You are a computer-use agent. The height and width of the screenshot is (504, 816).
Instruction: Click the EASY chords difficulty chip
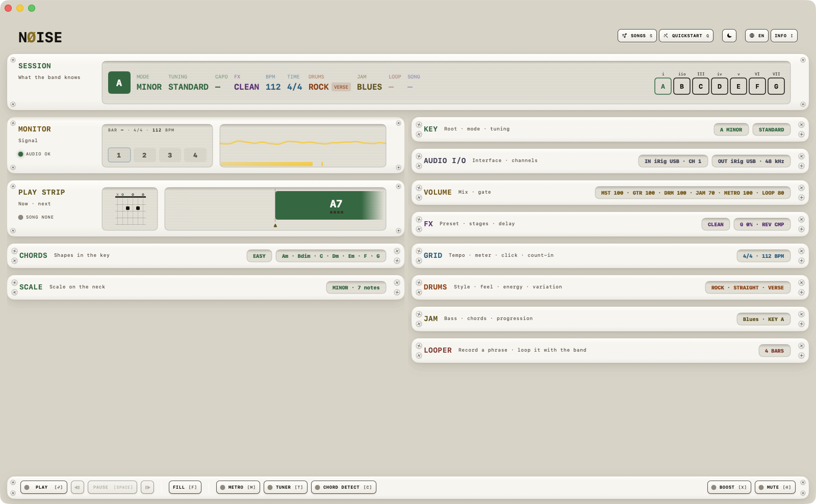point(259,256)
